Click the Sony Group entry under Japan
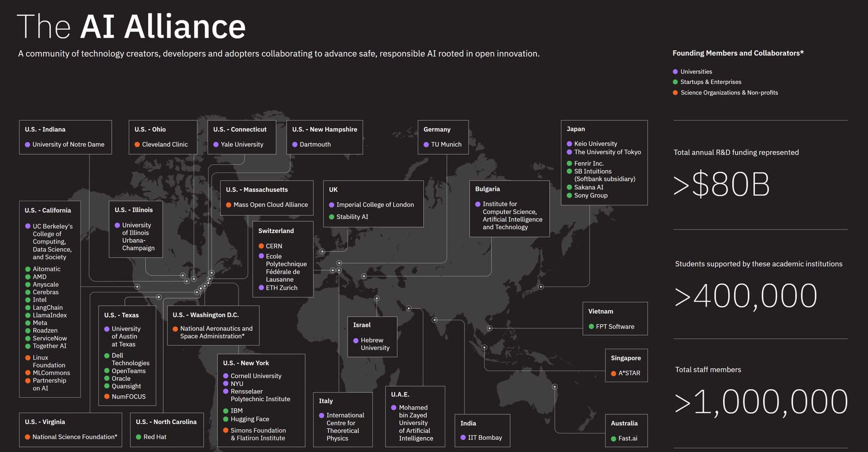Viewport: 868px width, 452px height. point(591,195)
